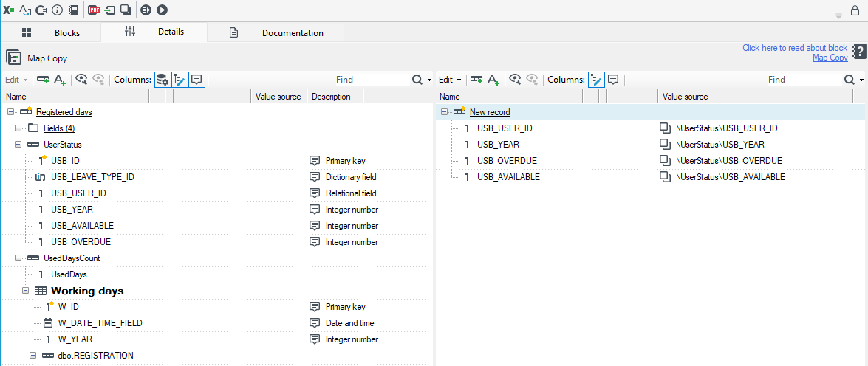Image resolution: width=868 pixels, height=366 pixels.
Task: Click the lock icon at top right
Action: click(x=855, y=10)
